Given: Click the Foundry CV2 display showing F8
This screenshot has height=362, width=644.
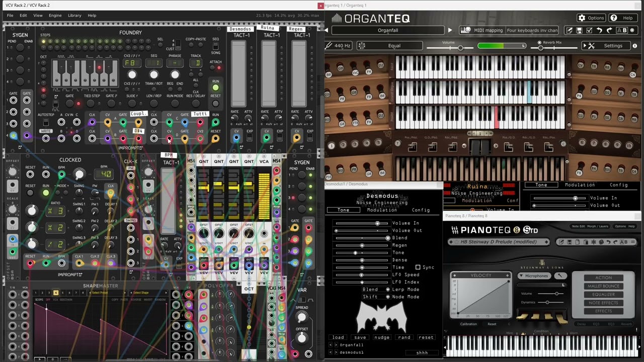Looking at the screenshot, I should tap(132, 63).
